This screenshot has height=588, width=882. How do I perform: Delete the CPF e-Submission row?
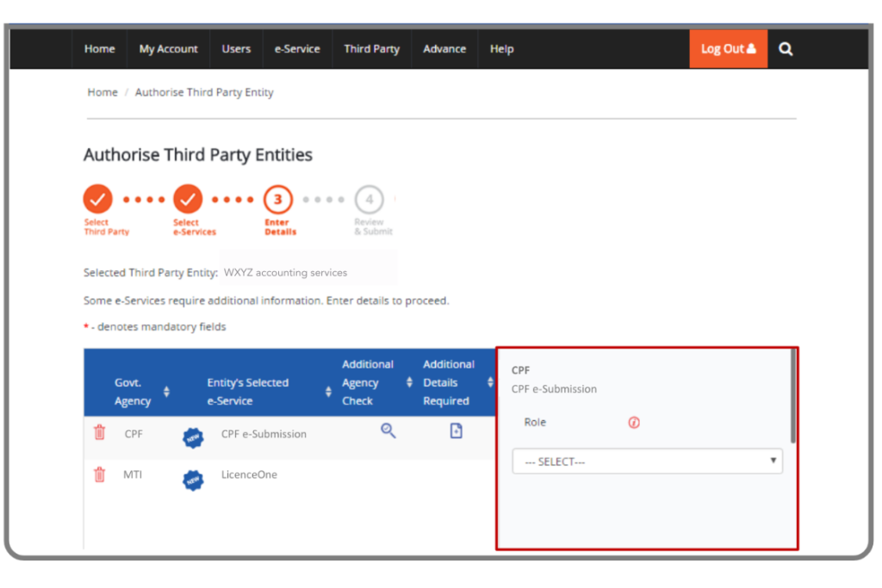[99, 434]
